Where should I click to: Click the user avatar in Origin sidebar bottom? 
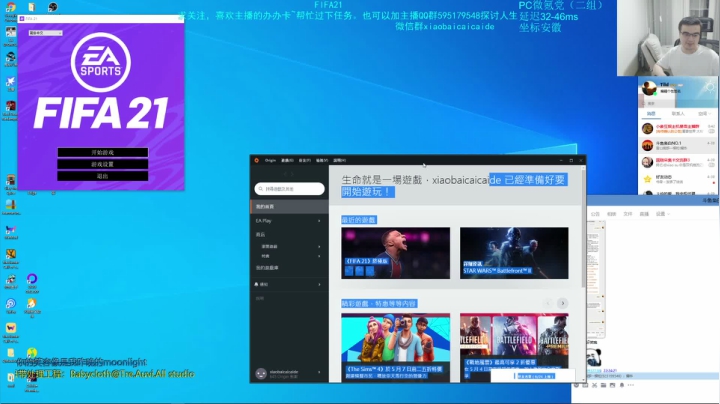[x=261, y=374]
